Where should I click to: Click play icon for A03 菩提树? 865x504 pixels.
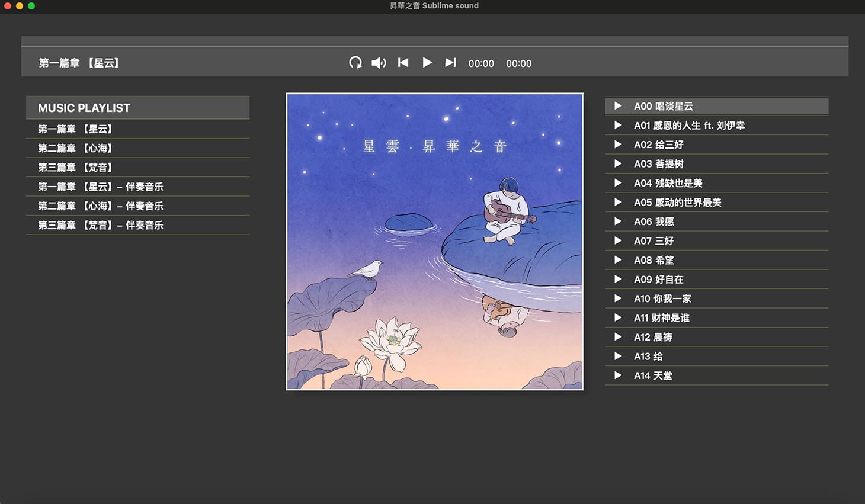pos(618,163)
